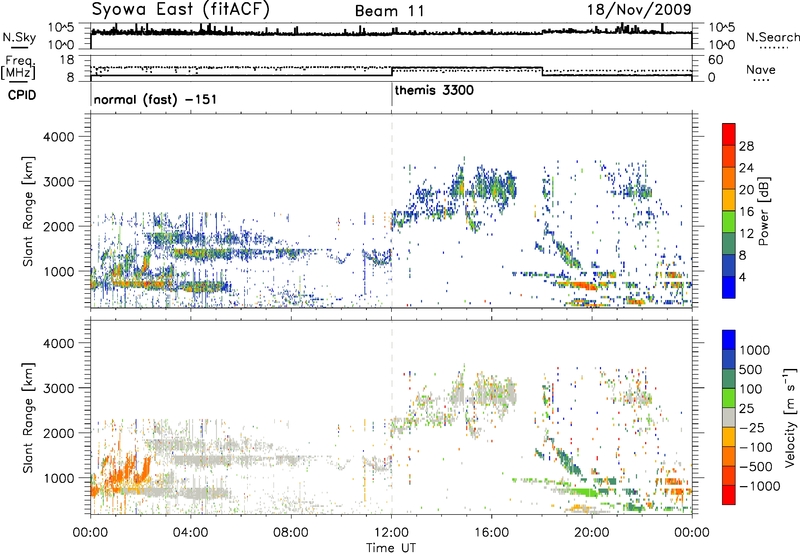Click the '08:00' time axis tick label
The width and height of the screenshot is (800, 554).
[x=291, y=533]
